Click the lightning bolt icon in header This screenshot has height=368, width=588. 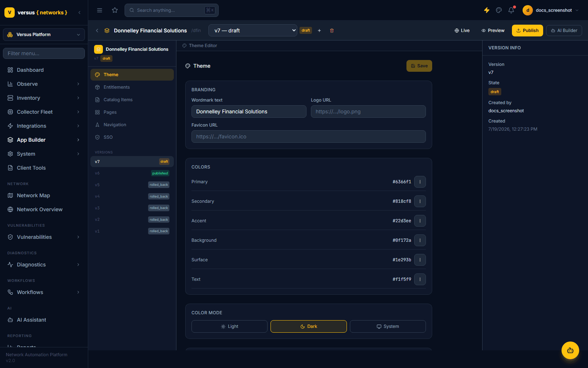(487, 10)
